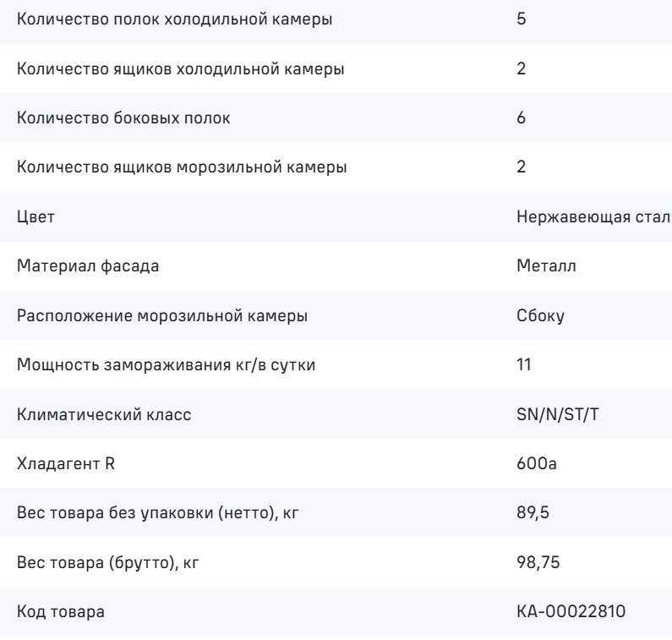Screen dimensions: 672x640
Task: Click 'Мощность замораживания кг/в сутки' label
Action: tap(166, 364)
